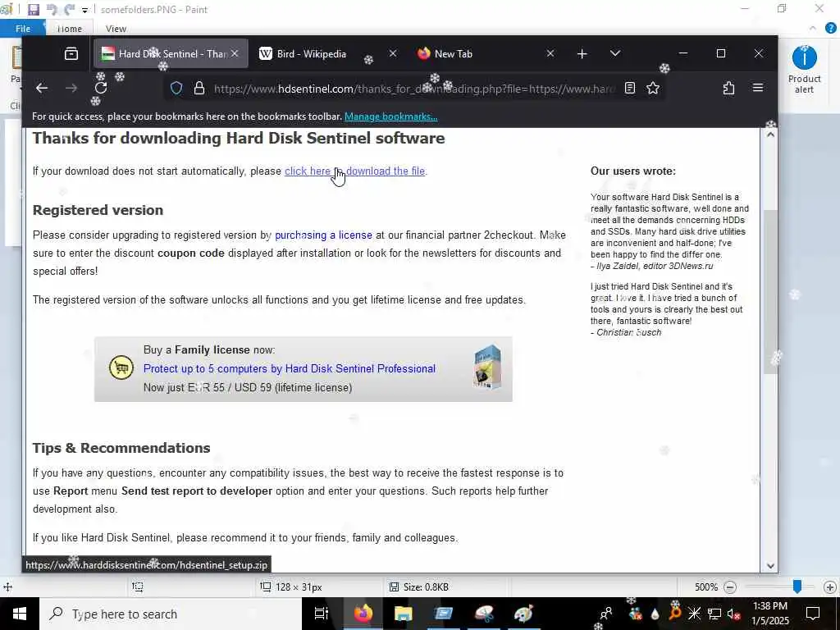
Task: Open the Paint File menu
Action: click(x=23, y=29)
